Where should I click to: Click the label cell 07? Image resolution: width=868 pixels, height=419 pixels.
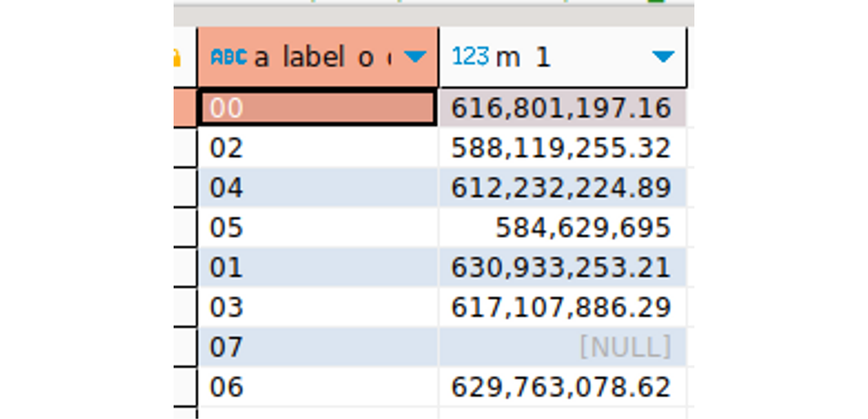point(317,347)
